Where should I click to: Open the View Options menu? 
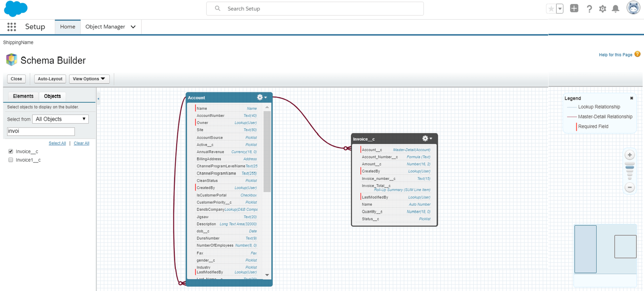point(89,79)
